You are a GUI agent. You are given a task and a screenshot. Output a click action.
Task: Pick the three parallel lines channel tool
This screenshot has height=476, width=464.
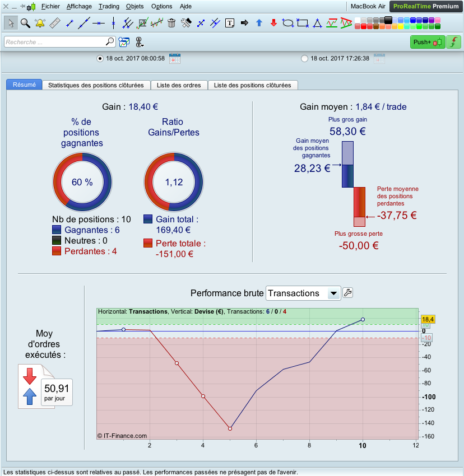tap(128, 23)
